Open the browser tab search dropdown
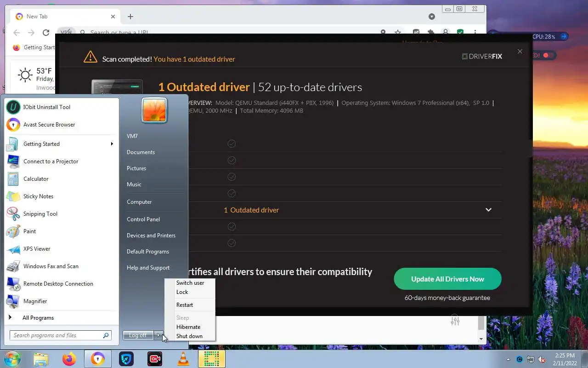 431,17
